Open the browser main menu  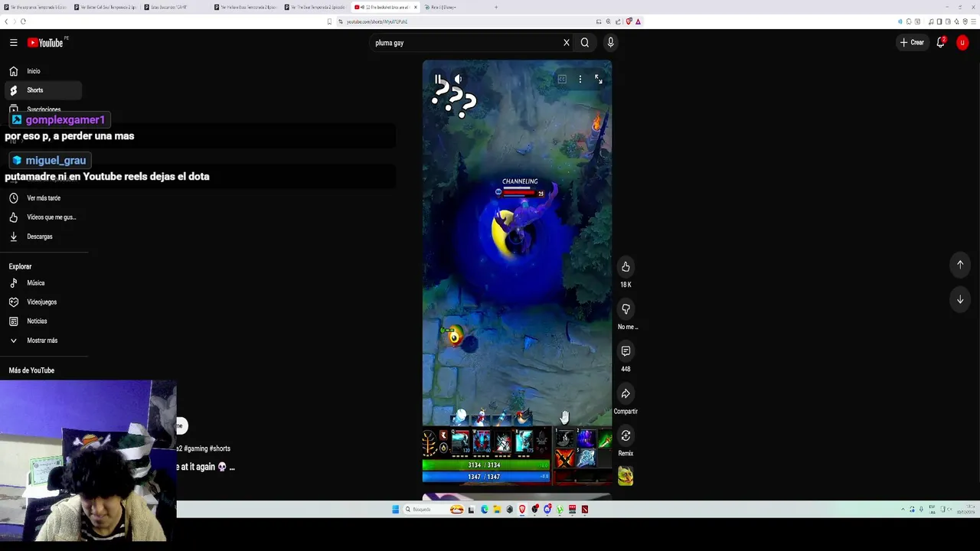coord(972,21)
